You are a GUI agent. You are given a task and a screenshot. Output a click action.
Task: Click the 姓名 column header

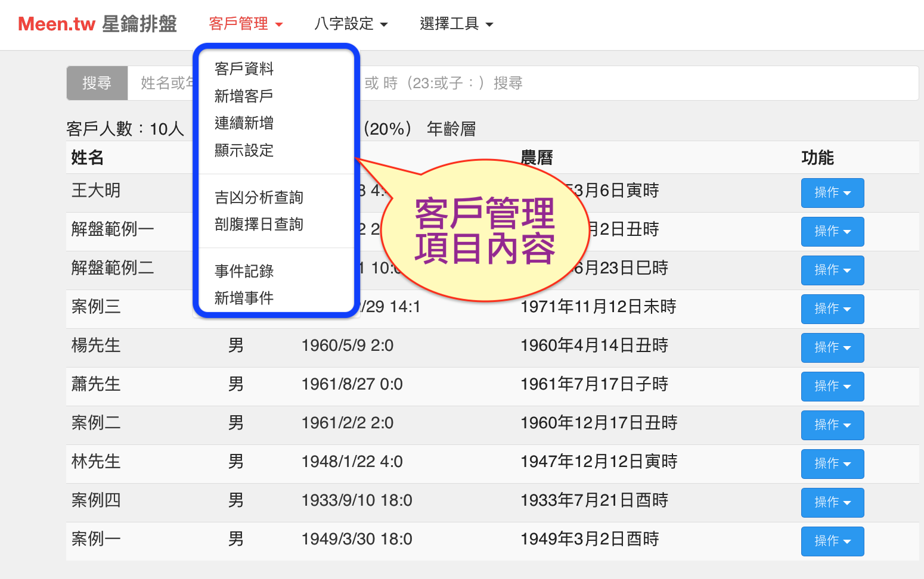(88, 157)
